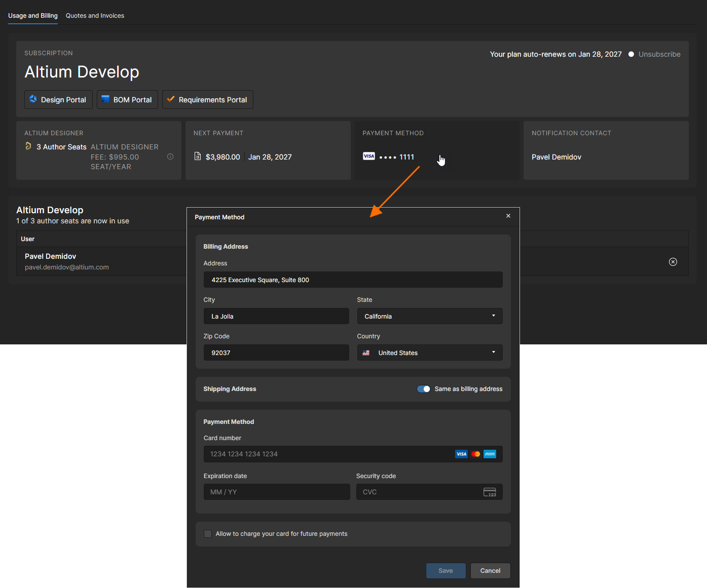Click the Visa card icon in Payment Method tile
Screen dimensions: 707x588
tap(368, 156)
